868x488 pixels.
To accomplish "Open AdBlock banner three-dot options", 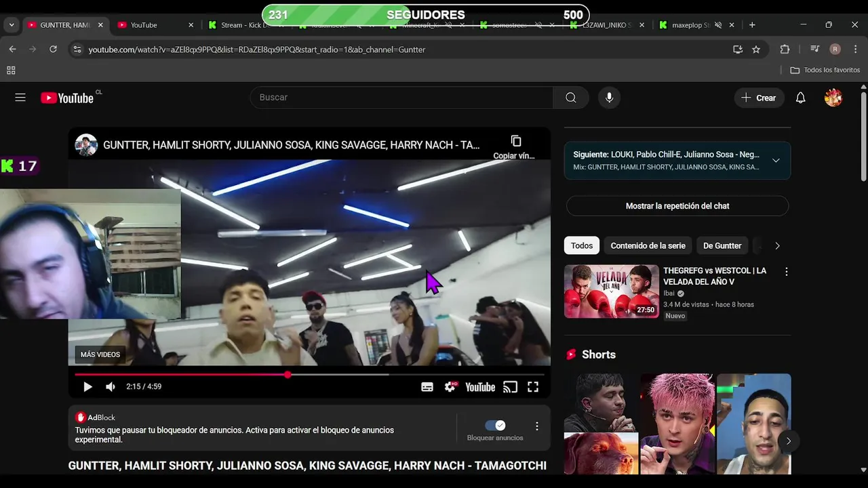I will click(x=536, y=426).
